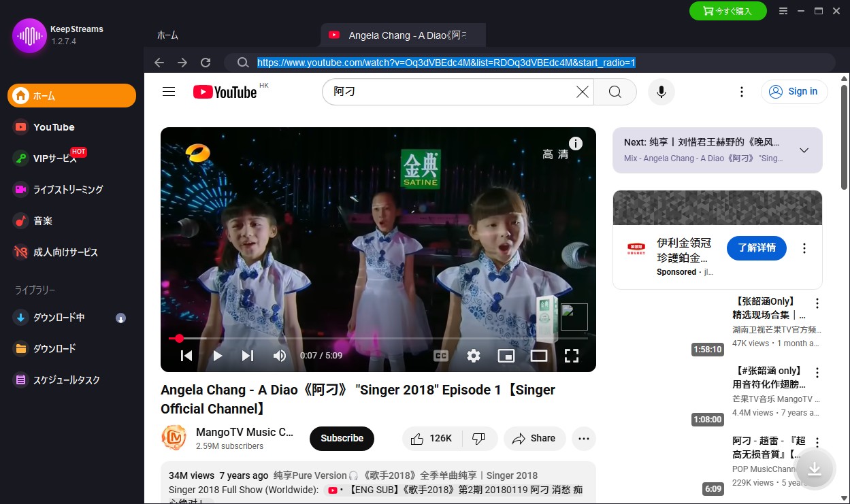This screenshot has height=504, width=850.
Task: Click the 今すぐ購入 purchase button
Action: (728, 11)
